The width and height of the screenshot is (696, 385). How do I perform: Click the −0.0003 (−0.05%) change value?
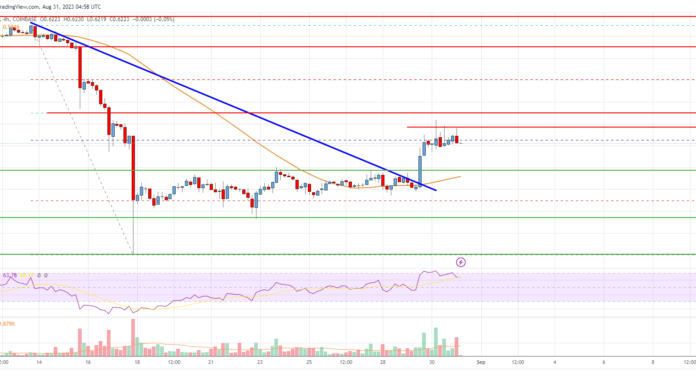[x=154, y=20]
